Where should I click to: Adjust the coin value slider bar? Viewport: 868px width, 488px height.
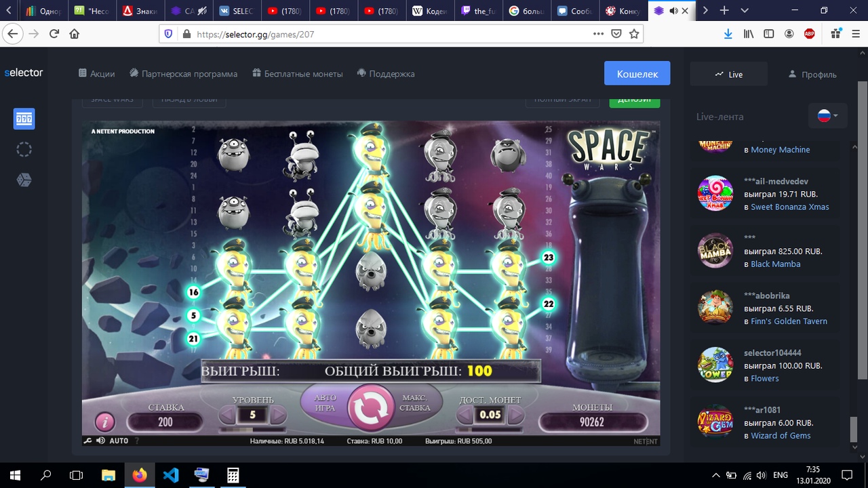490,429
